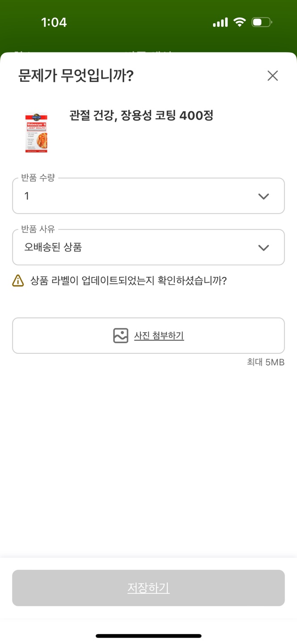Tap the '최대 5MB' size limit note
Image resolution: width=297 pixels, height=644 pixels.
(x=265, y=362)
